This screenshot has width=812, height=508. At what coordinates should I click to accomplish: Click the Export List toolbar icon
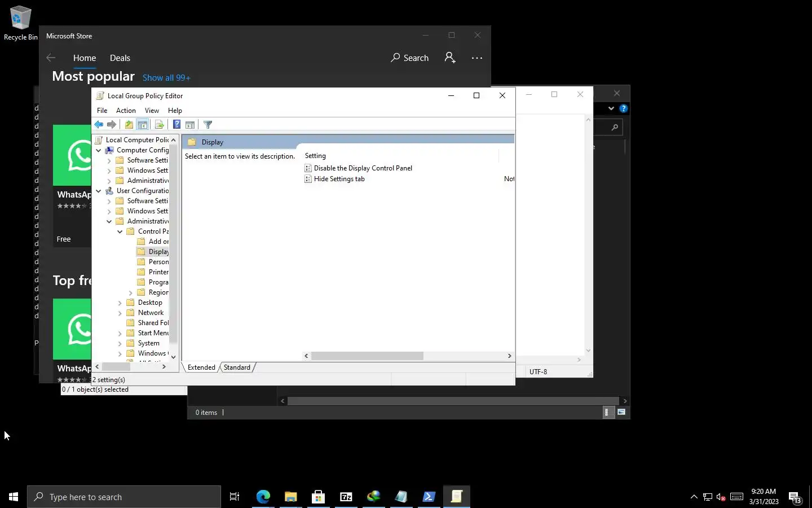click(x=159, y=125)
